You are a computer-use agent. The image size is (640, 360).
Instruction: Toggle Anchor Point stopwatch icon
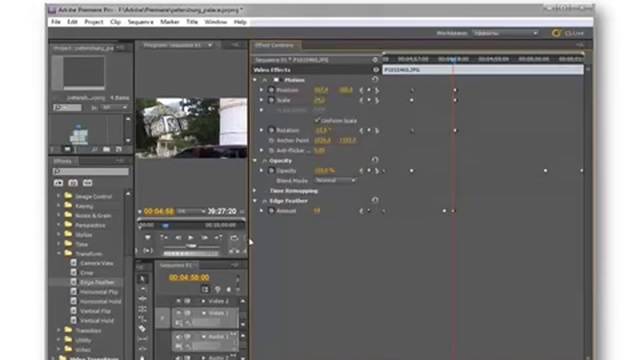[271, 140]
